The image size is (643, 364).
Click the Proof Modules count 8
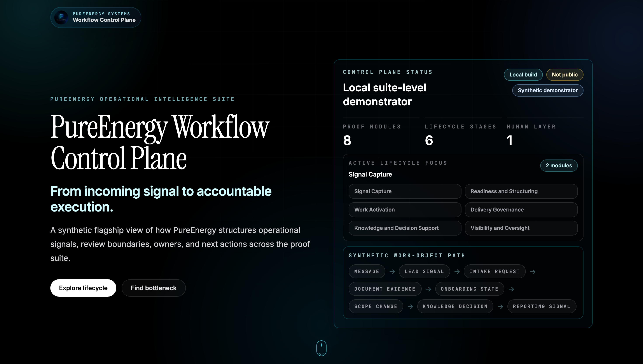[x=347, y=140]
